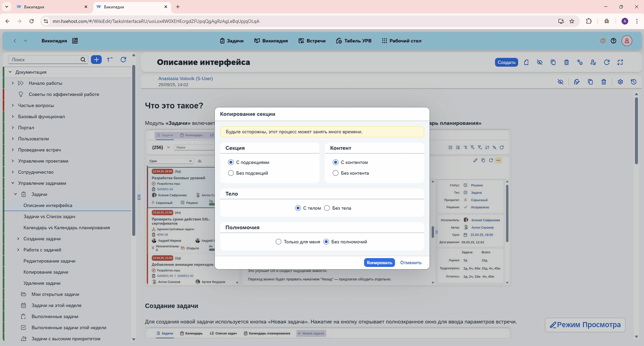Select the 'Только для меня' radio button

278,242
